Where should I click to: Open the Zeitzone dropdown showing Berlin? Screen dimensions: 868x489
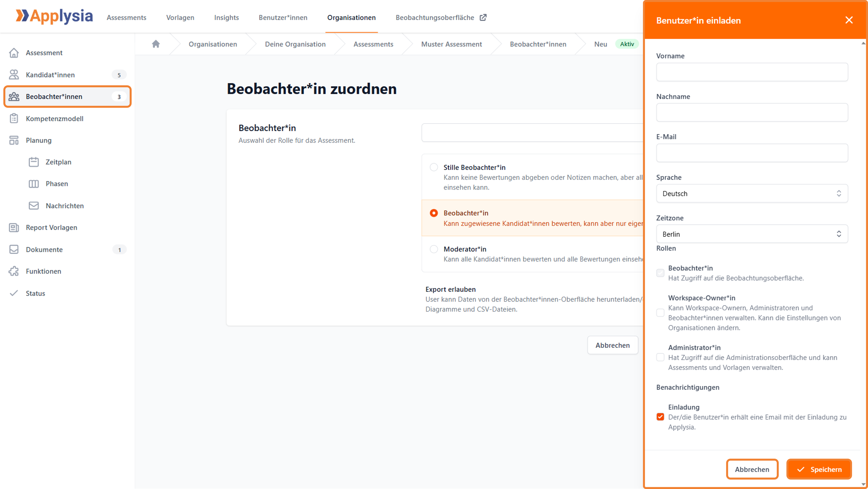(752, 234)
